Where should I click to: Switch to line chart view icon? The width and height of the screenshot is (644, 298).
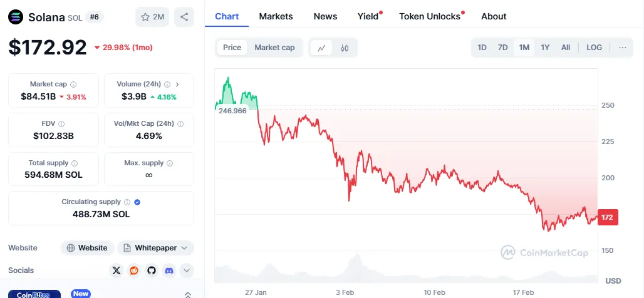(321, 48)
